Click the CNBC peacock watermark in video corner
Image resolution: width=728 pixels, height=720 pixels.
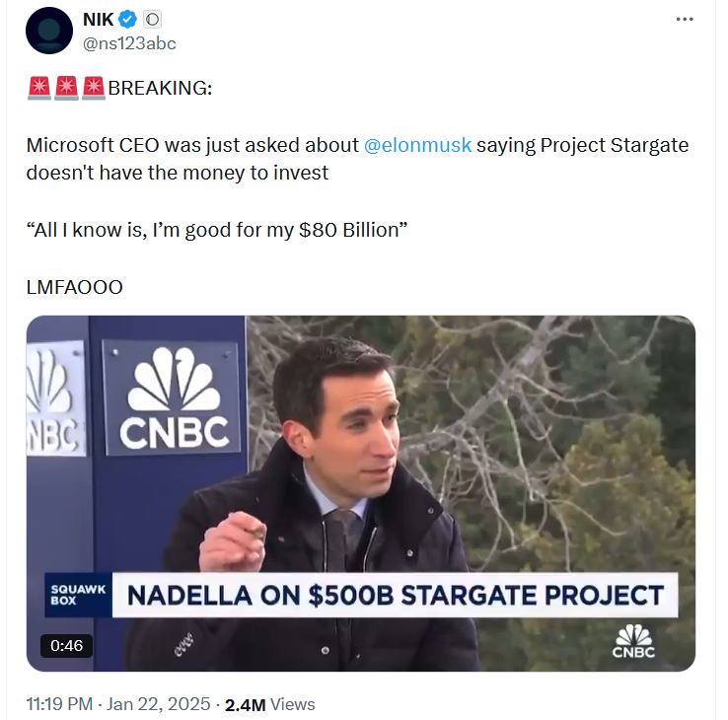click(633, 641)
